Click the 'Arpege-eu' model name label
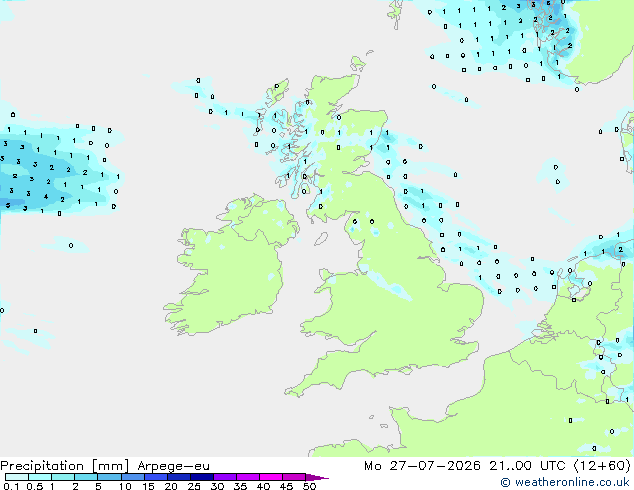This screenshot has height=490, width=634. tap(173, 466)
